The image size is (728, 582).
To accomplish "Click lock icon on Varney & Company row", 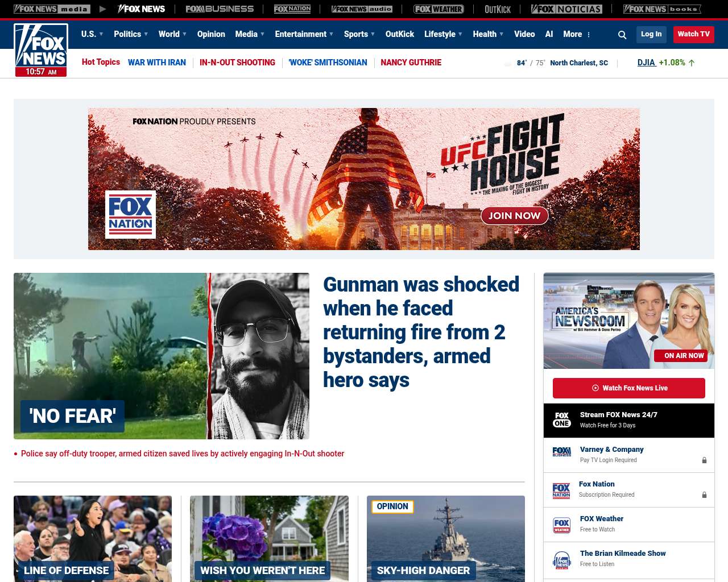I will pos(704,460).
